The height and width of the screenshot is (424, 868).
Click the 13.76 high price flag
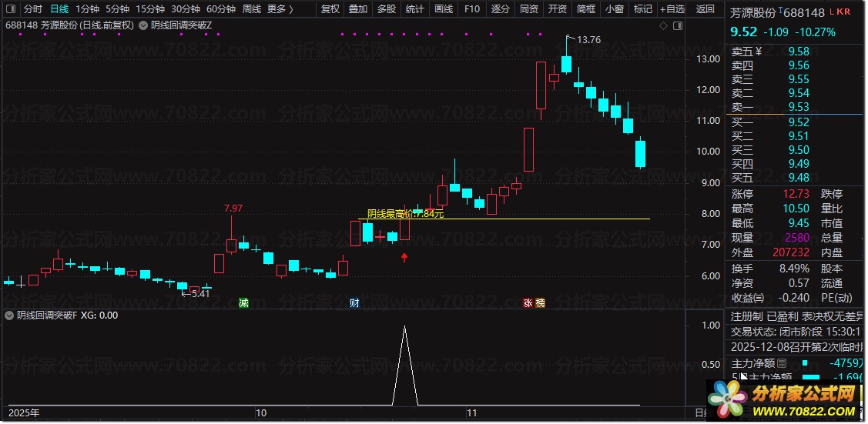588,40
